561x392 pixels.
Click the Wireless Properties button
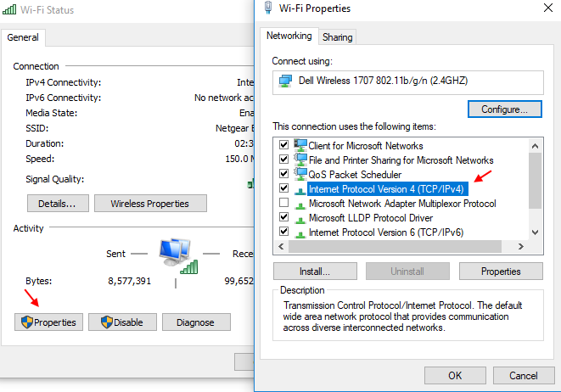point(149,204)
